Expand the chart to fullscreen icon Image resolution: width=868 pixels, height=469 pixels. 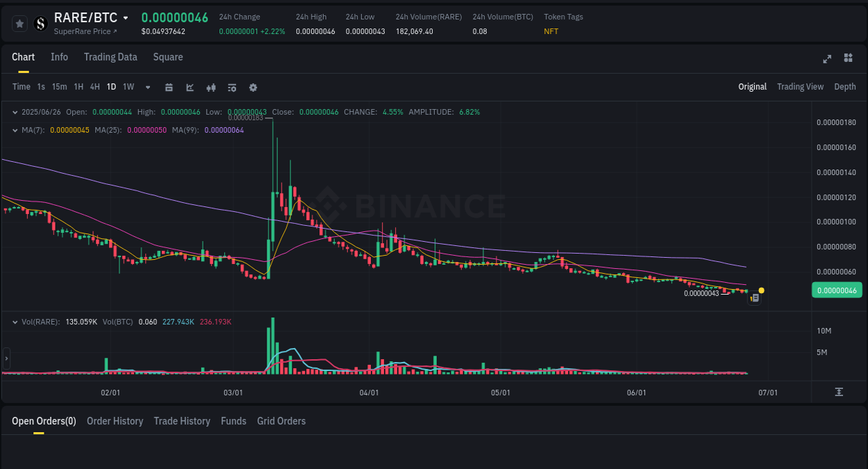[x=826, y=59]
